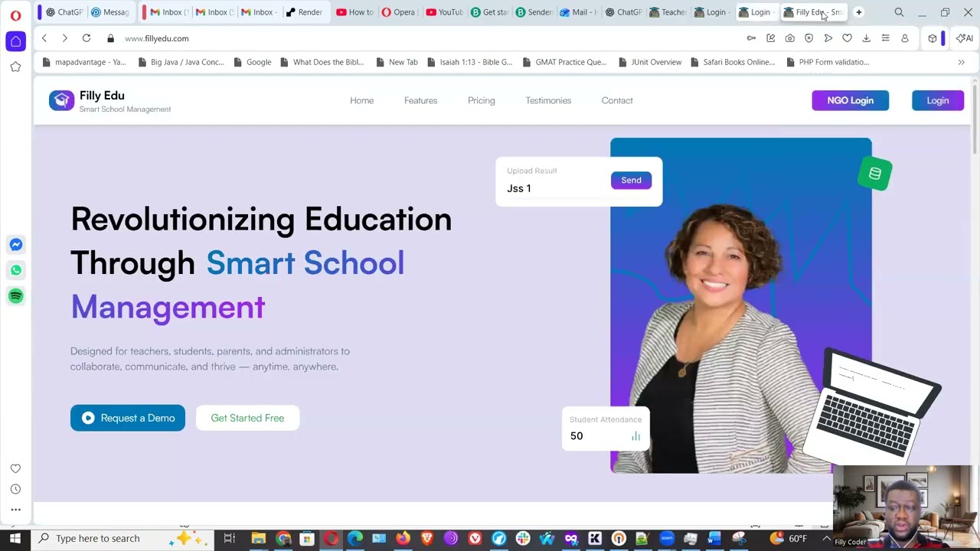The height and width of the screenshot is (551, 980).
Task: Click the Send button on upload card
Action: [631, 180]
